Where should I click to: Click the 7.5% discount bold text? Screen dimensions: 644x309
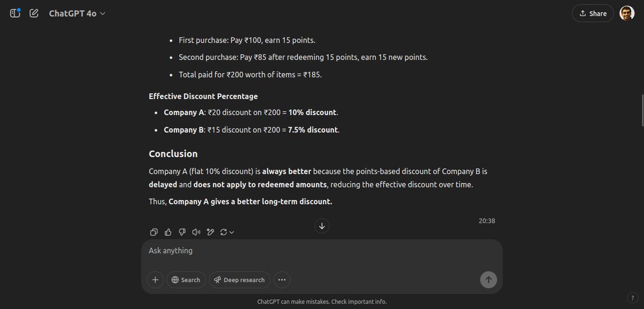313,130
